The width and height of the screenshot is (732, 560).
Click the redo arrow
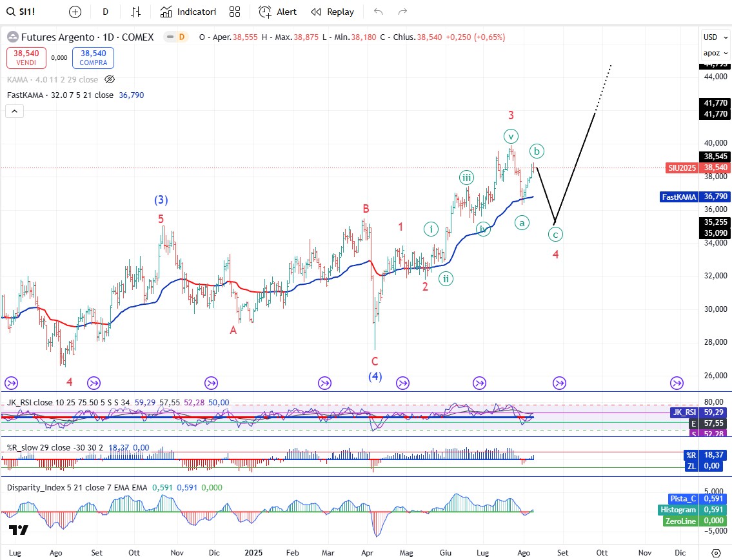point(402,12)
